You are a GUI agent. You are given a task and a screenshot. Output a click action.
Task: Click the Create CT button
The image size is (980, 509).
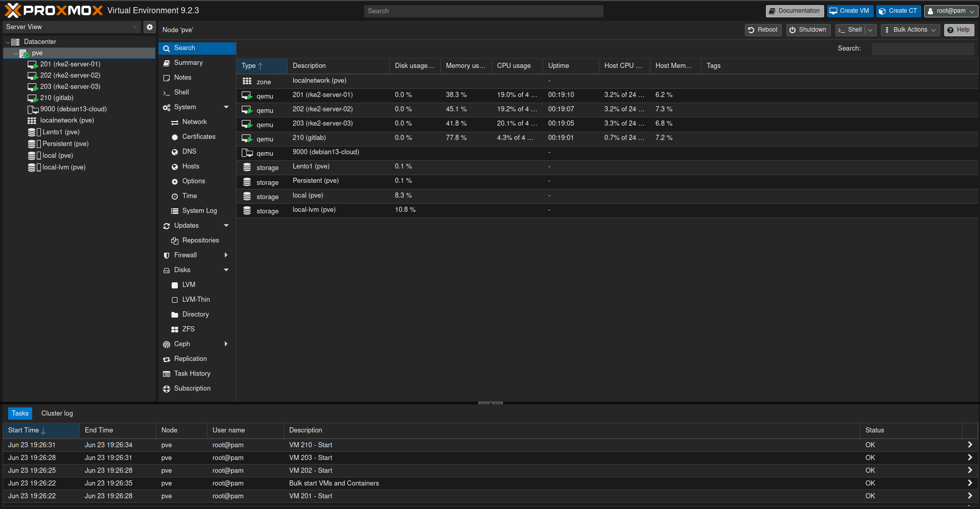[x=898, y=11]
